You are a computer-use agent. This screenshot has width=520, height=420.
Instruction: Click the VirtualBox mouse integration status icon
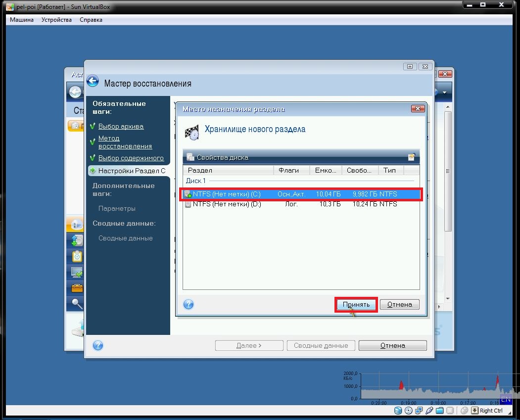click(464, 411)
